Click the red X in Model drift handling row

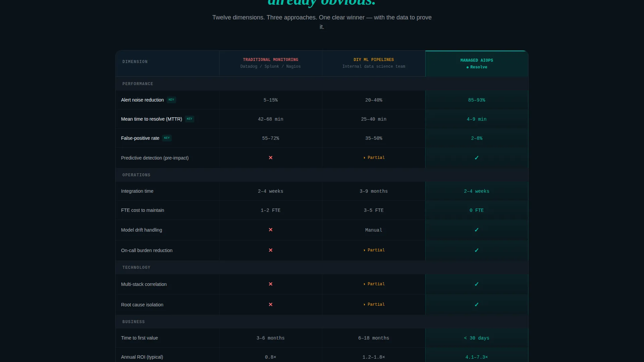click(271, 230)
